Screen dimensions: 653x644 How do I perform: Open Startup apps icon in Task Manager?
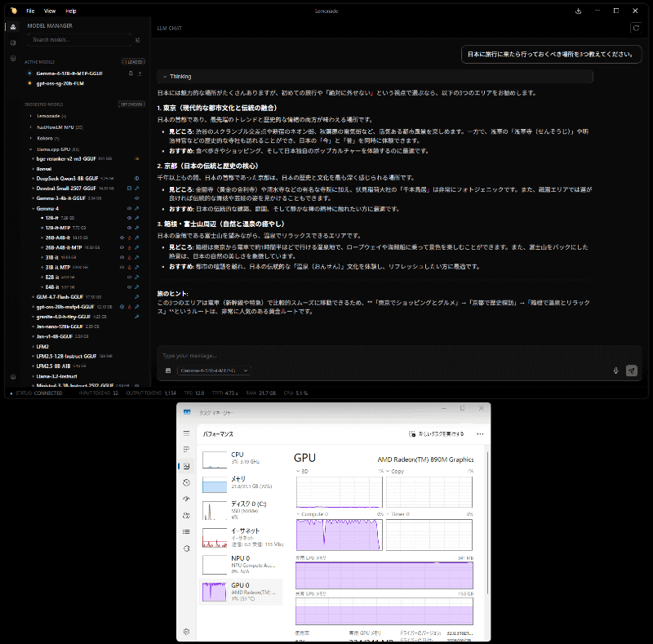pos(187,499)
